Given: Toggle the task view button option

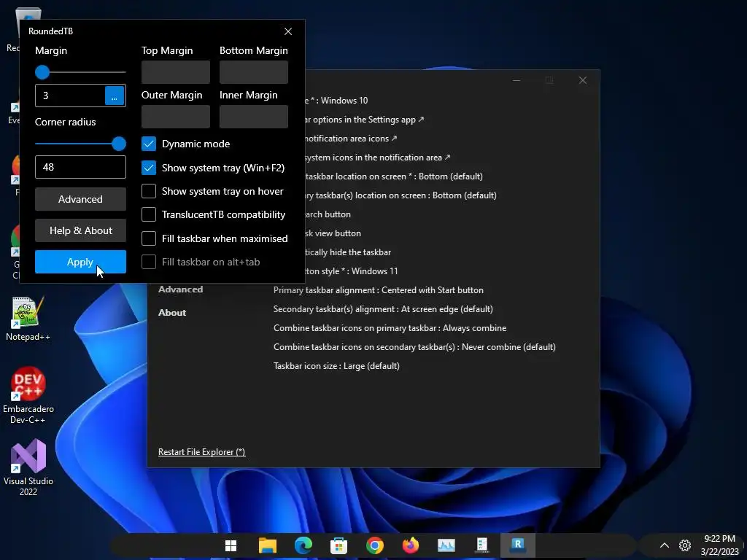Looking at the screenshot, I should [333, 233].
